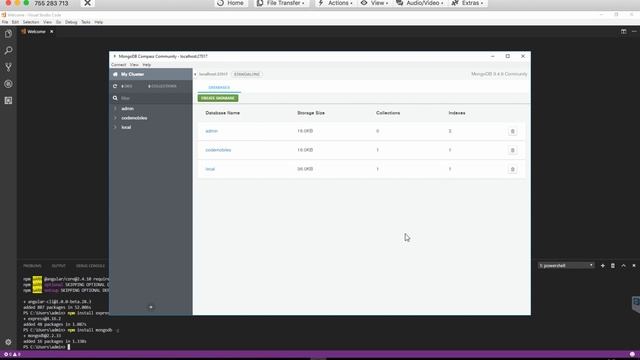Switch to the Output panel tab
640x360 pixels.
[58, 266]
